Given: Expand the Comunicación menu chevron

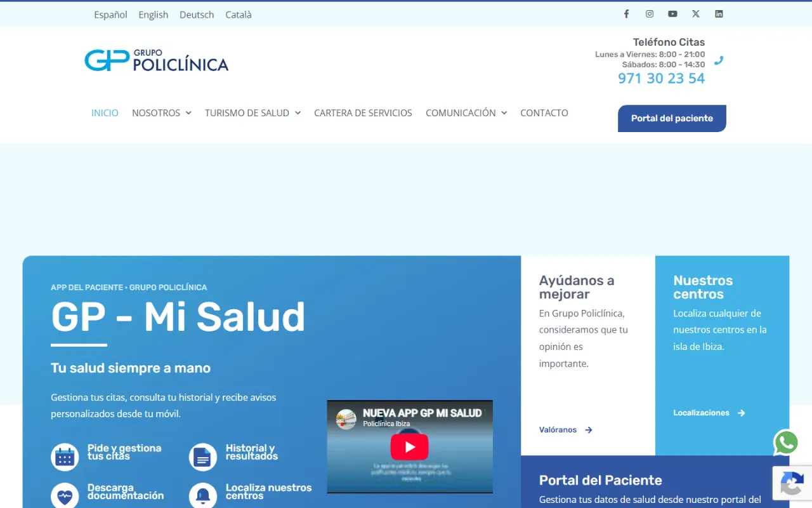Looking at the screenshot, I should (x=504, y=113).
